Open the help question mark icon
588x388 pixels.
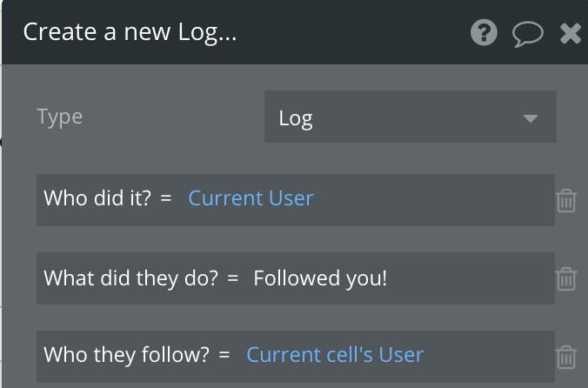[484, 32]
